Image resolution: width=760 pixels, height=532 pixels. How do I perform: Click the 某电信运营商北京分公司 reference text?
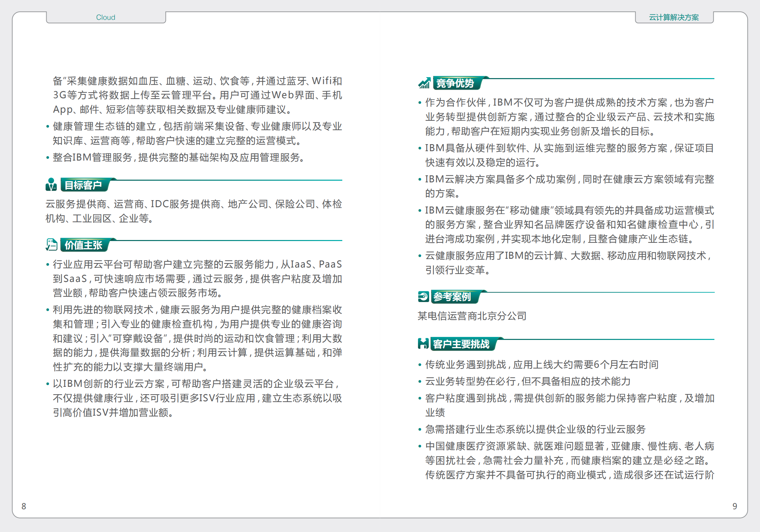(472, 316)
